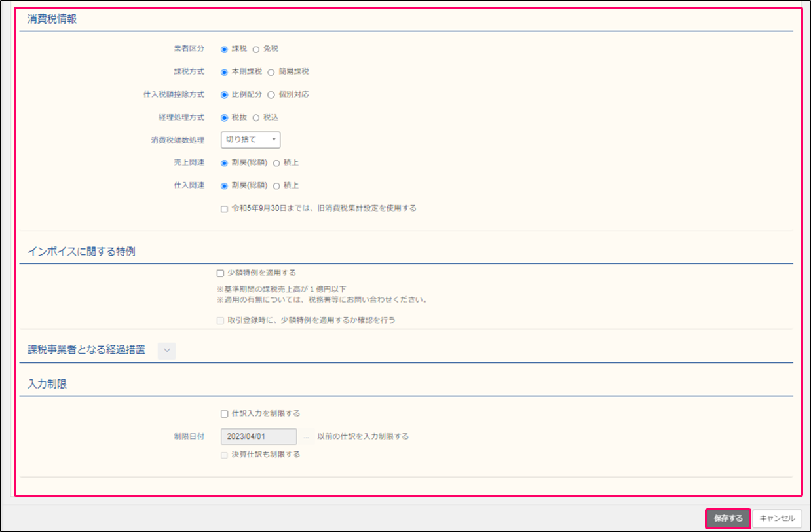Select 積上 for 売上関連
Screen dimensions: 811x532
point(276,163)
